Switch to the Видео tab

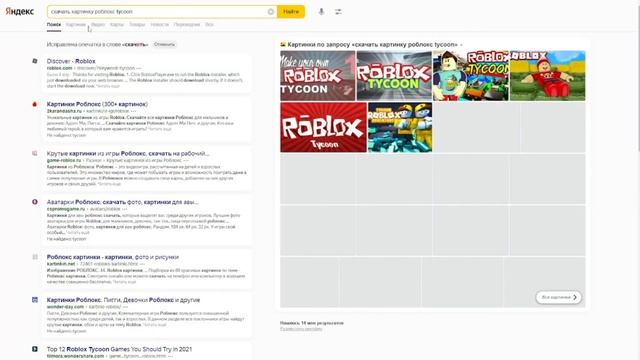pos(98,24)
